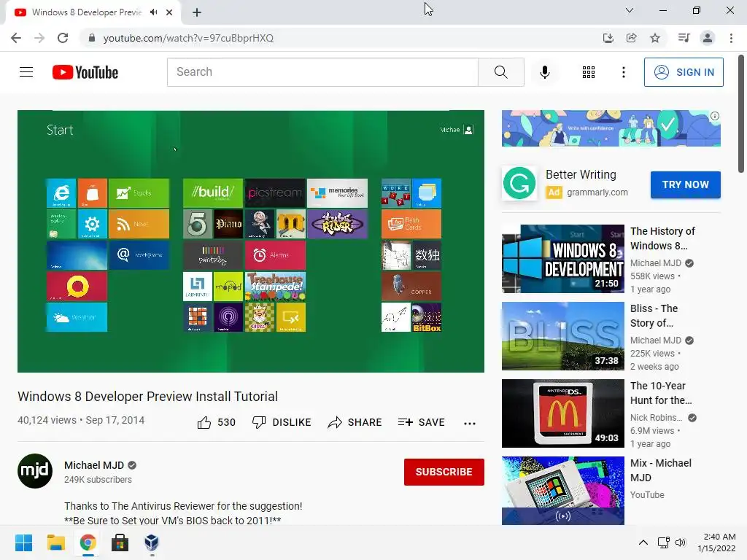The height and width of the screenshot is (560, 747).
Task: Open Bliss - The Story of title
Action: tap(654, 316)
